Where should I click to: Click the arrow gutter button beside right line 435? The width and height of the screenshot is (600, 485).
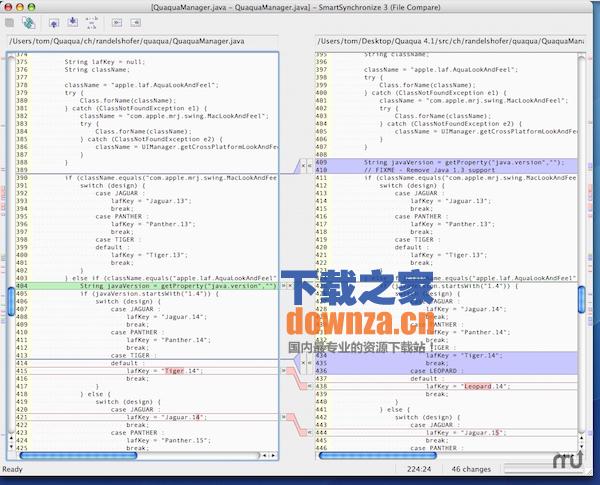tap(310, 363)
